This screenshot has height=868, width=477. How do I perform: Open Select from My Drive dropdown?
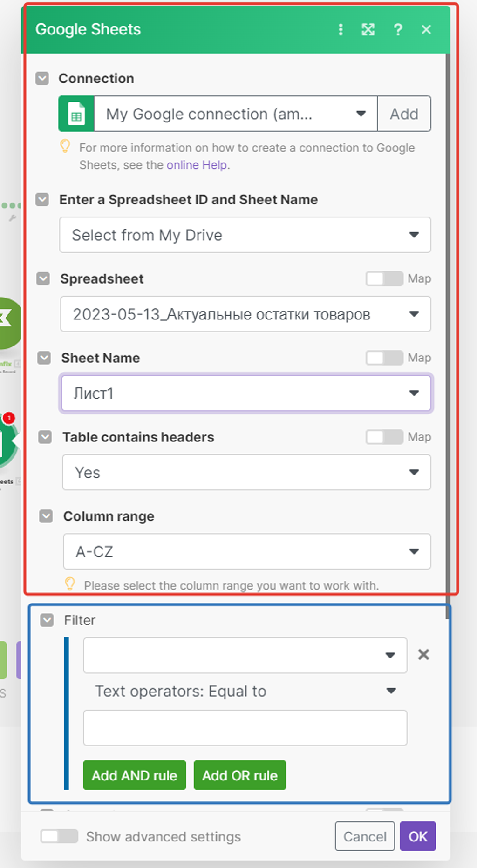(x=245, y=235)
